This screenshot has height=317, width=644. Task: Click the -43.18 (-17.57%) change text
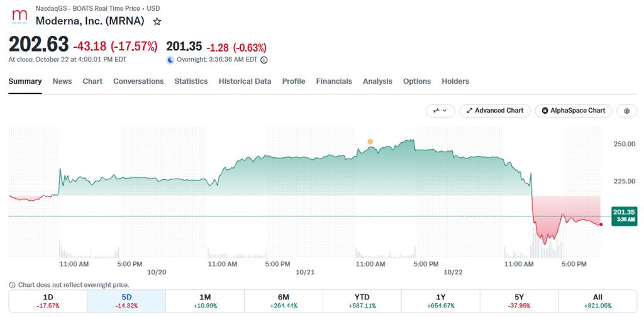(115, 47)
